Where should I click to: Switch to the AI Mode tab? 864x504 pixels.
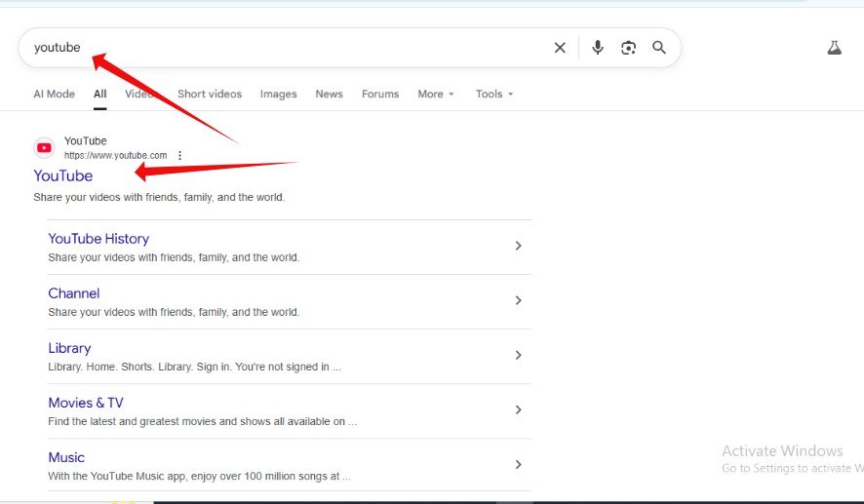54,94
